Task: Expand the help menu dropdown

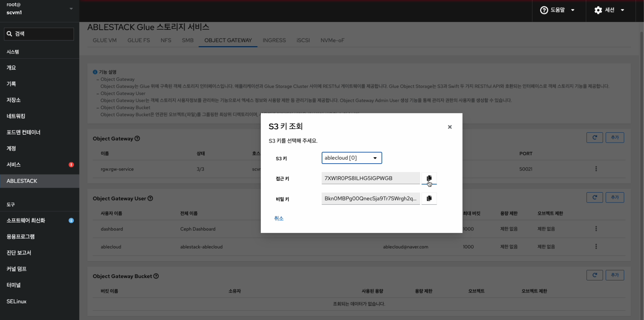Action: (557, 10)
